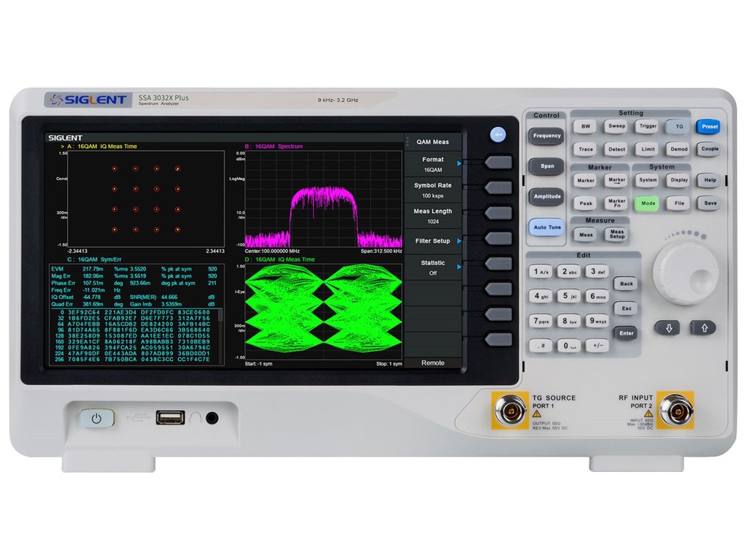
Task: Hit the number 1 key on the keypad
Action: tap(541, 272)
